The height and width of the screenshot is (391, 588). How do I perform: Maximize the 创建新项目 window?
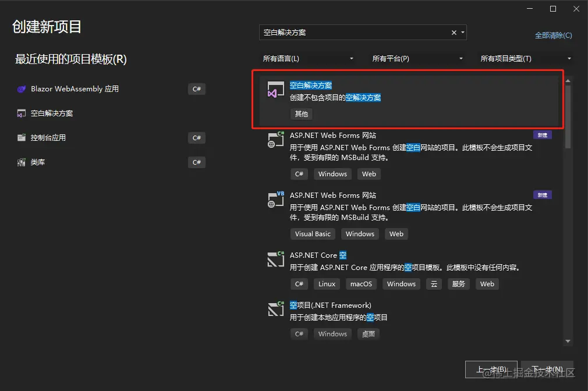pos(552,9)
